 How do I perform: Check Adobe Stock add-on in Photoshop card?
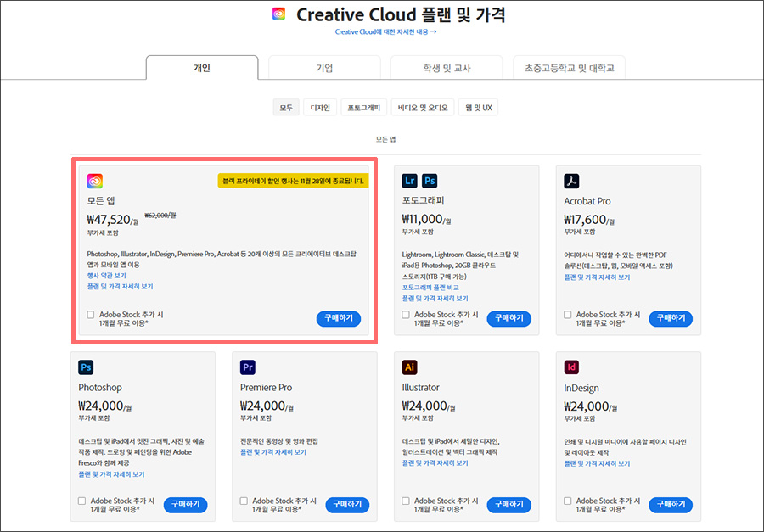(x=81, y=501)
